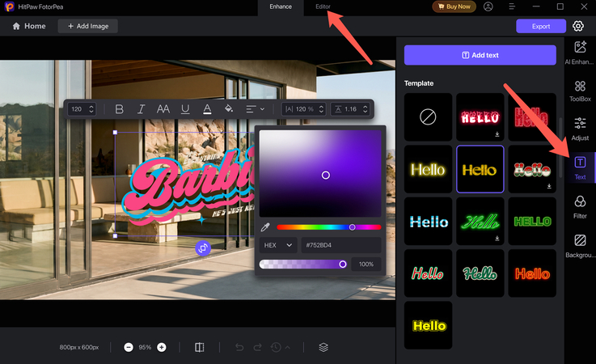Adjust the 1.16 line height stepper

[365, 109]
